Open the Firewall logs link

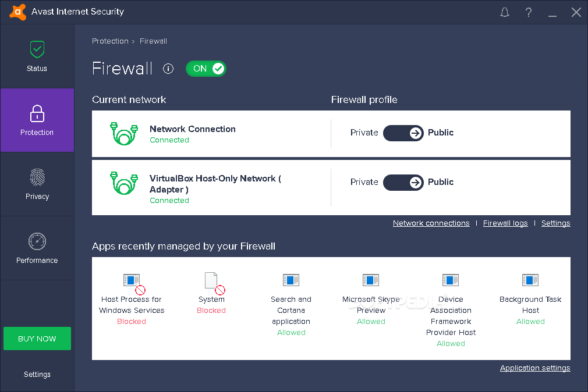(x=505, y=223)
